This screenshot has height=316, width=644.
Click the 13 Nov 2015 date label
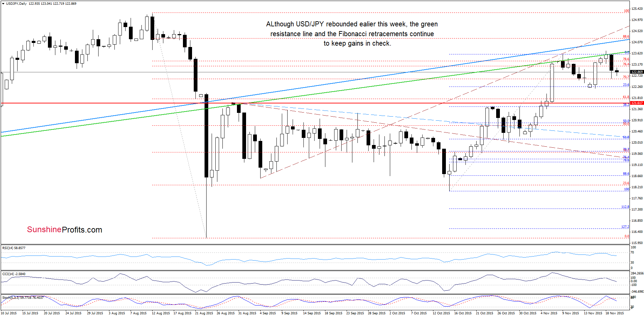tap(593, 313)
